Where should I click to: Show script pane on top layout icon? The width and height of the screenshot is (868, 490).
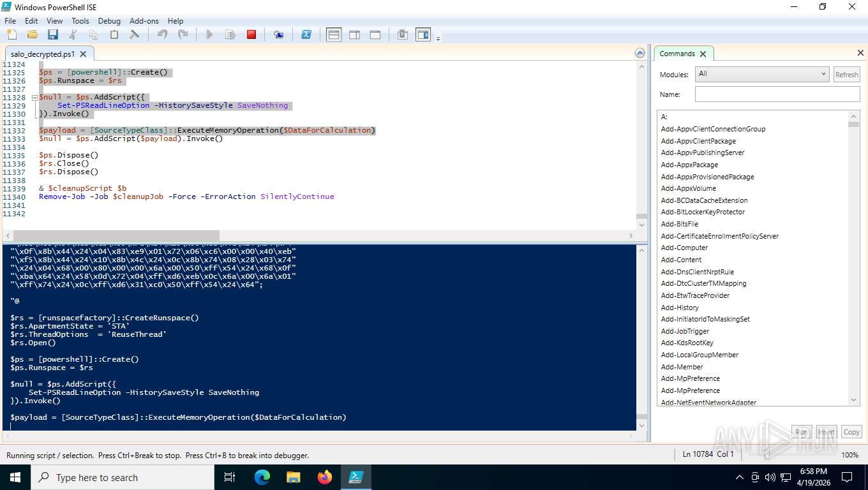pos(334,34)
